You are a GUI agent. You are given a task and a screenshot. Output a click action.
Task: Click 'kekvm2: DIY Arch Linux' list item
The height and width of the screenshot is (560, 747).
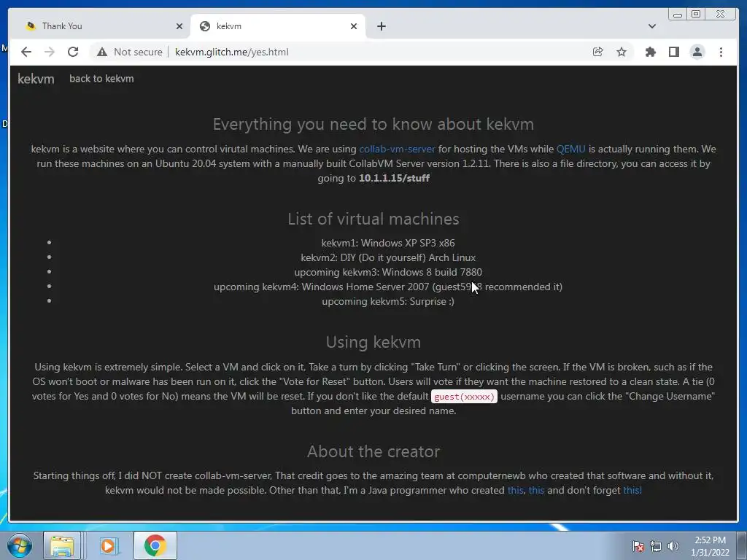pos(388,257)
